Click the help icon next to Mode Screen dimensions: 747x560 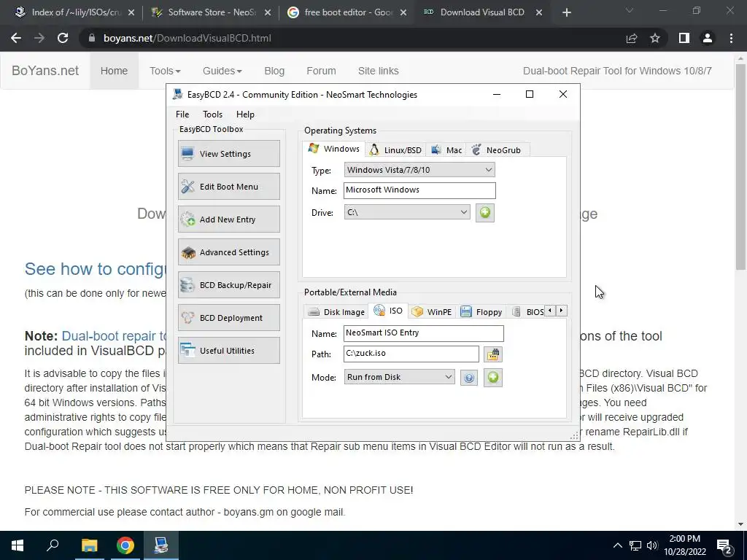tap(469, 378)
